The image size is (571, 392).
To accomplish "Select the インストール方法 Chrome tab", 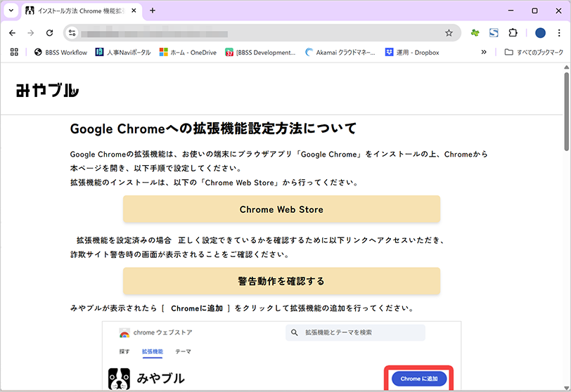I will [77, 11].
